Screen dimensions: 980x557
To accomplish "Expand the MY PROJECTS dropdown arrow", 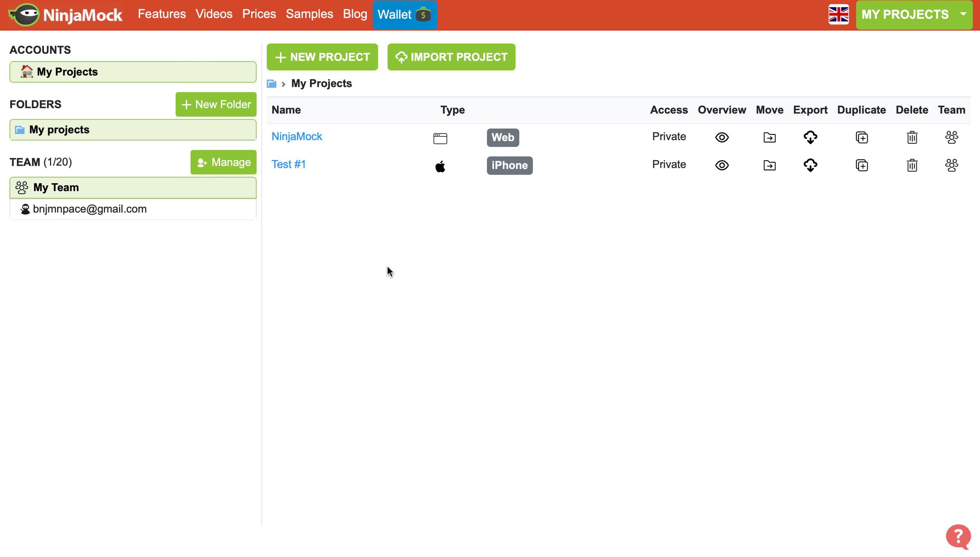I will click(x=963, y=14).
